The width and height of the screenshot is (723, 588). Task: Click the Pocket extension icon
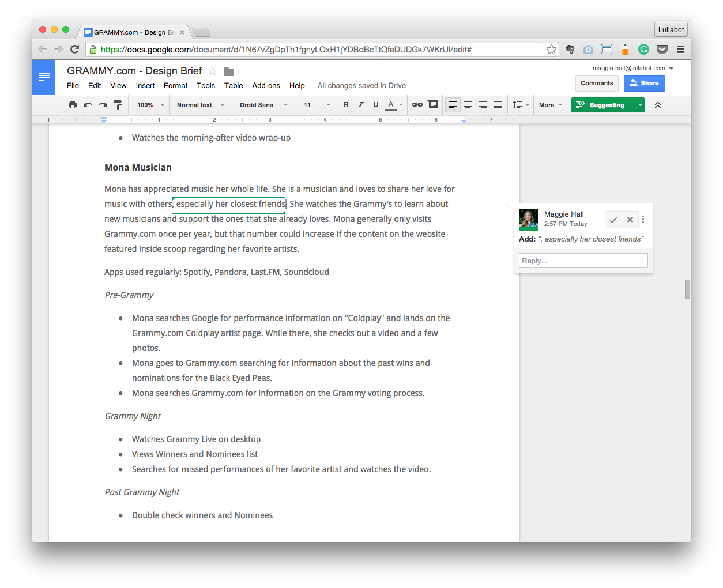click(662, 50)
